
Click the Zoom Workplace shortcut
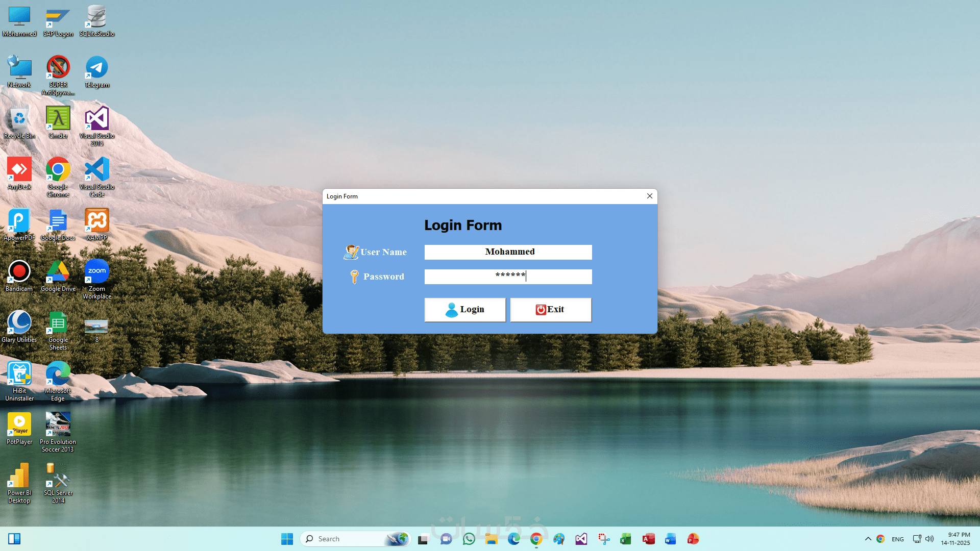[x=97, y=278]
